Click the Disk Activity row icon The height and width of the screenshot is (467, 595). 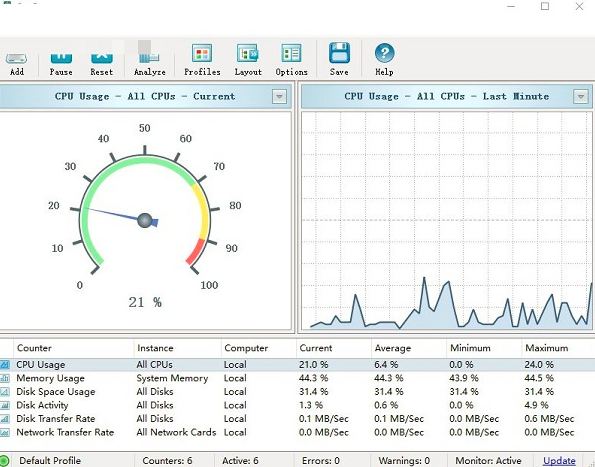tap(5, 405)
